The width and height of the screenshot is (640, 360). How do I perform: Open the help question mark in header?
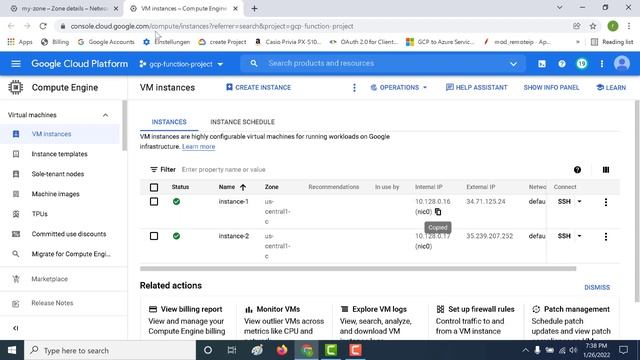(x=562, y=64)
